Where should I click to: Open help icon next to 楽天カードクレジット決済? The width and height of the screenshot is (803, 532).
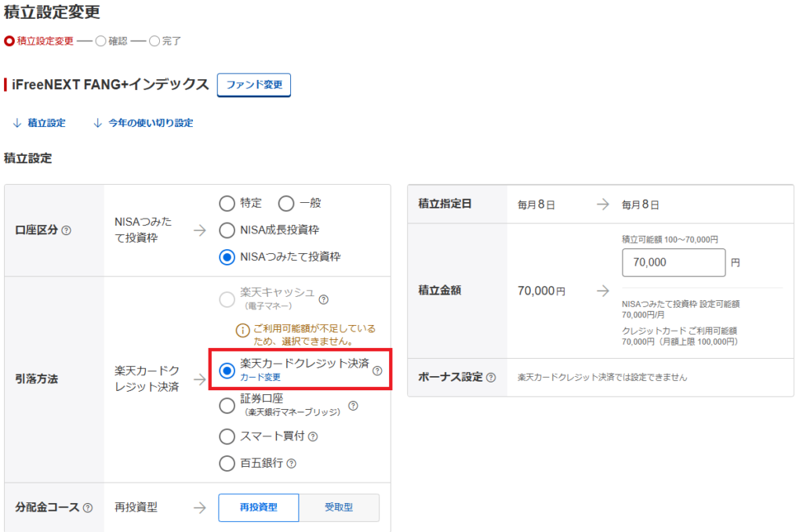(x=377, y=371)
